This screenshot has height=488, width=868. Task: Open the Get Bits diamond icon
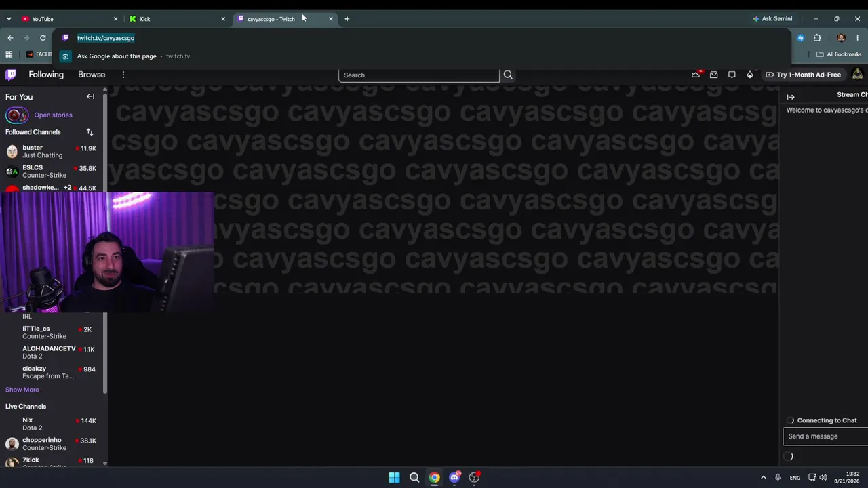(750, 75)
